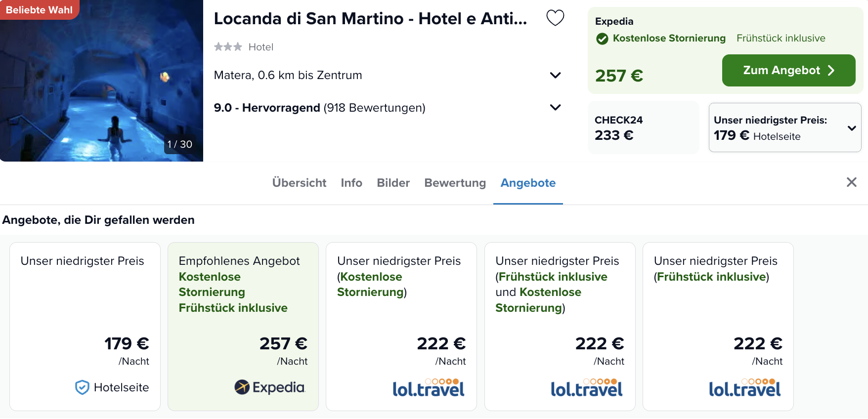Screen dimensions: 868x419
Task: Open the lowest price 179 € dropdown
Action: tap(851, 128)
